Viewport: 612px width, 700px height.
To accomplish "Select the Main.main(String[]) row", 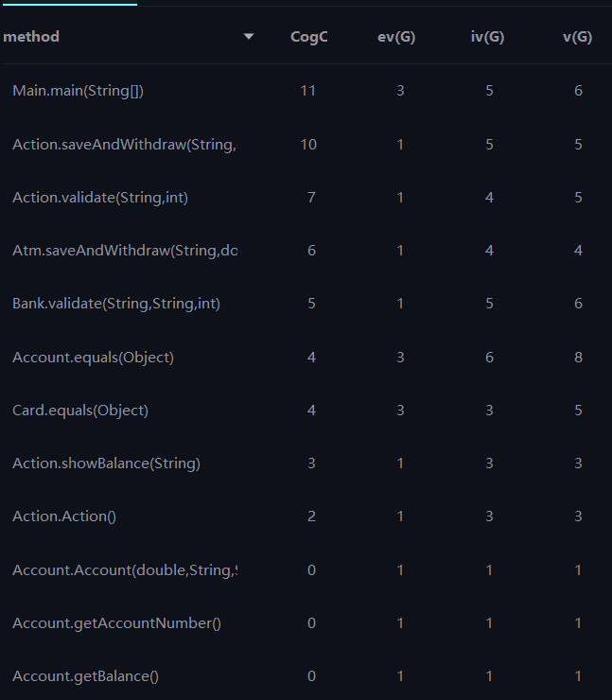I will tap(78, 91).
